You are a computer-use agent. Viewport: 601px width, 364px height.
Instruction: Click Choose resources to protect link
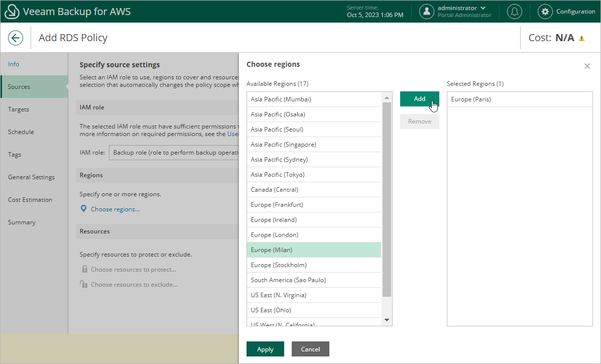click(134, 269)
